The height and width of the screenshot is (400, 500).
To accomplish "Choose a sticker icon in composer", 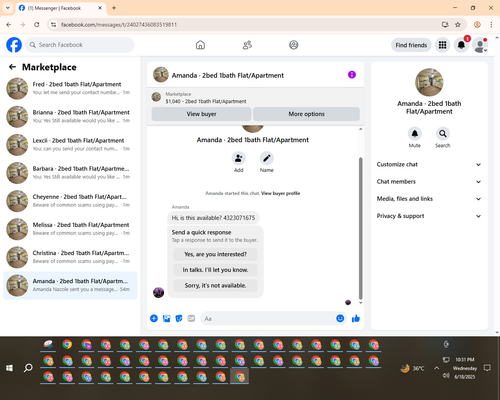I will point(179,318).
